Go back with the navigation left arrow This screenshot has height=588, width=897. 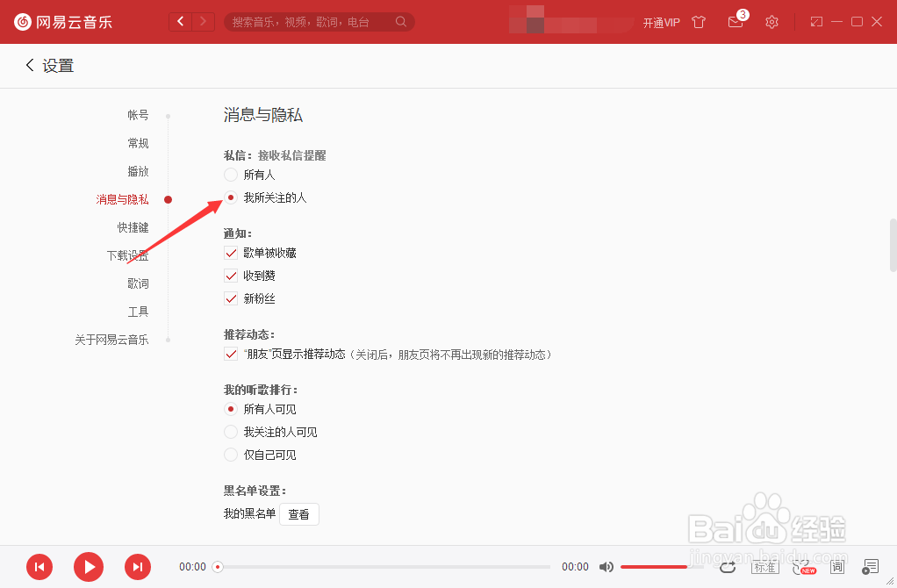tap(181, 22)
